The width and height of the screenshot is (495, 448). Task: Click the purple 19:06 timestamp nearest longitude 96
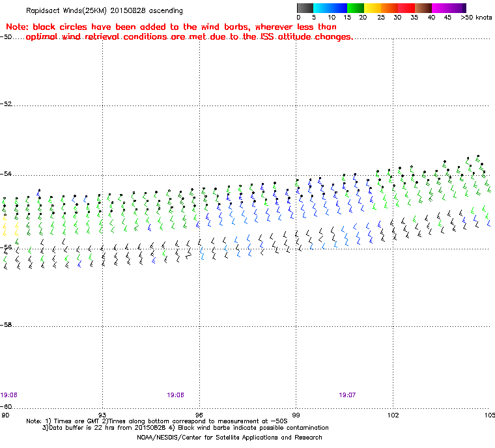175,395
